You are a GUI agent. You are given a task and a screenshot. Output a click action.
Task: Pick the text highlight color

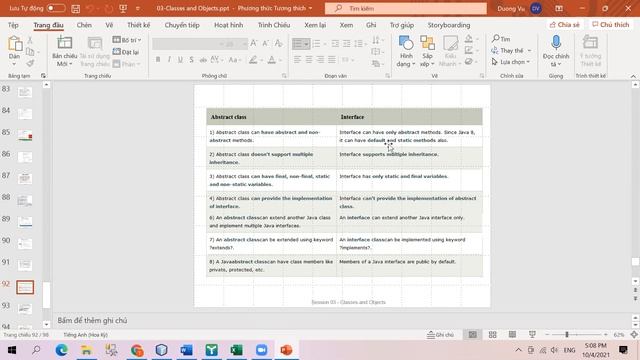[253, 60]
